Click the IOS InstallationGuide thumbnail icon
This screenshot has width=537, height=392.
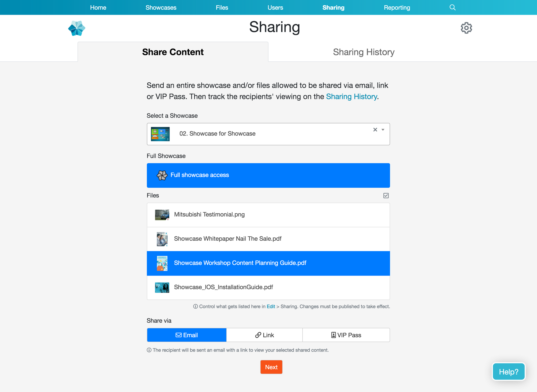[162, 288]
